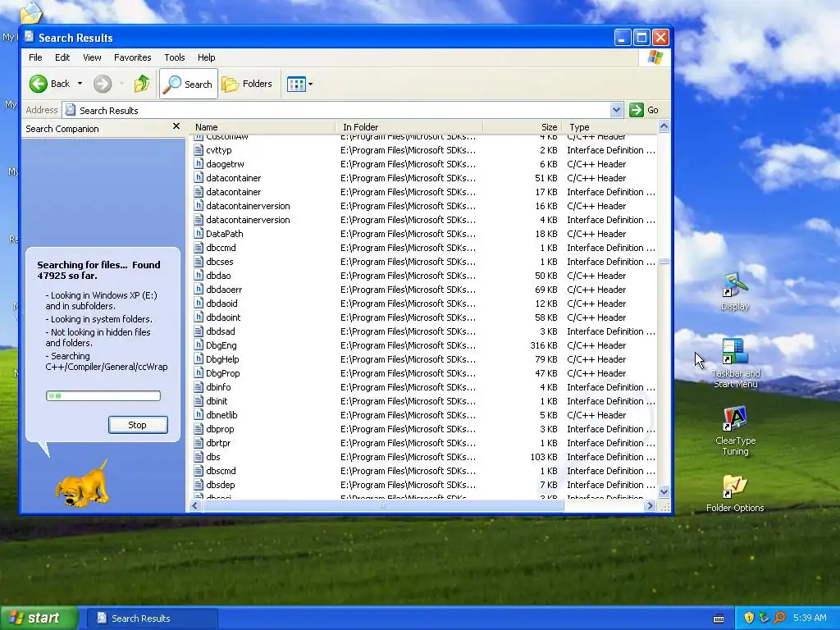Click the 103 KB size cell

[x=544, y=457]
